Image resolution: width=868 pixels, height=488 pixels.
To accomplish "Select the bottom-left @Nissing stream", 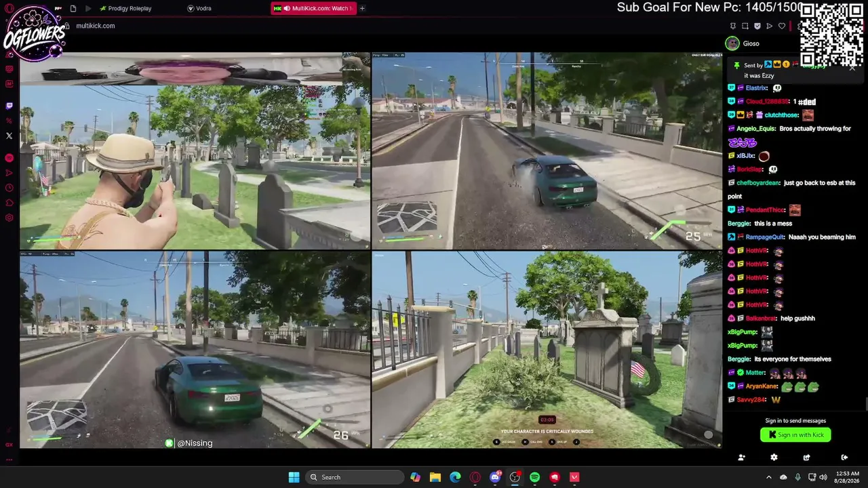I will point(195,350).
